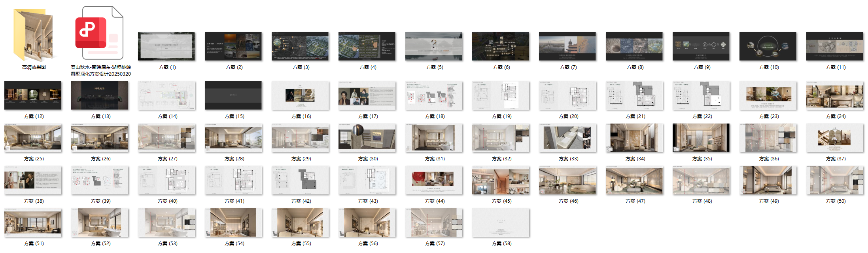Screen dimensions: 868x253
Task: Select thumbnail 方案 (7) with pagoda
Action: pyautogui.click(x=567, y=46)
